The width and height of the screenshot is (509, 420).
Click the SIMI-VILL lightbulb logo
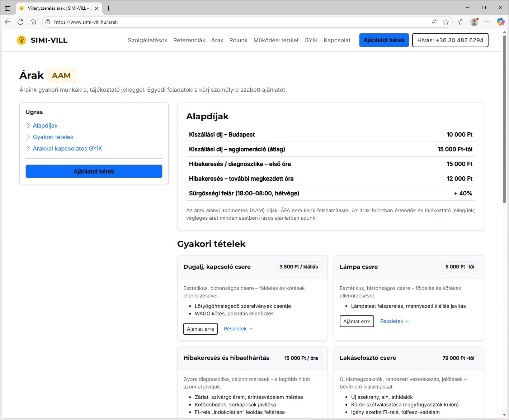pos(22,40)
